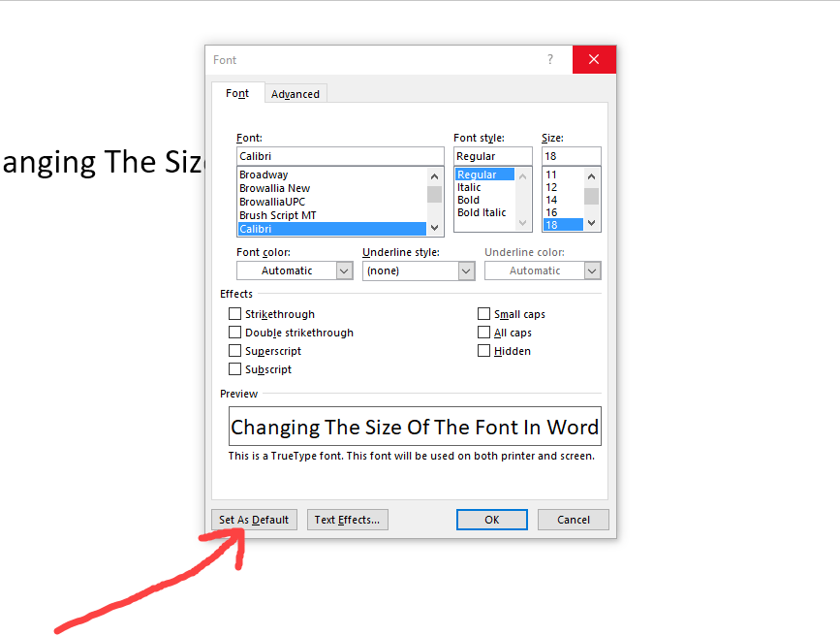This screenshot has height=636, width=840.
Task: Enable Double strikethrough
Action: [234, 332]
